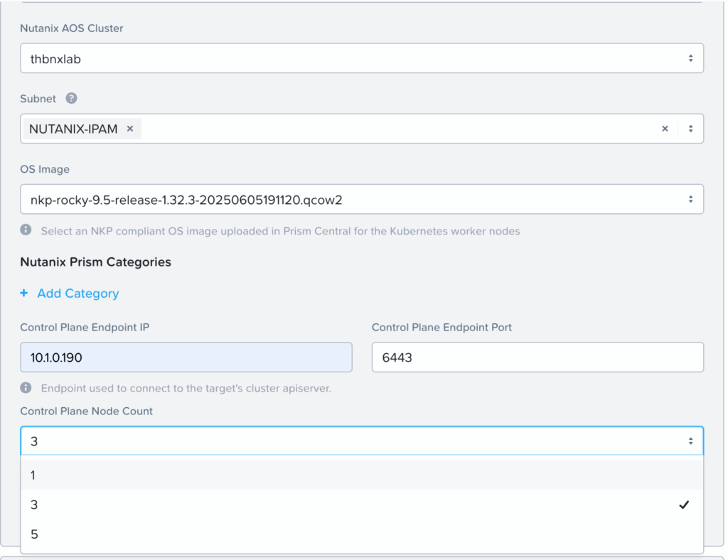This screenshot has height=560, width=728.
Task: Click the plus icon next to Add Category
Action: coord(24,294)
